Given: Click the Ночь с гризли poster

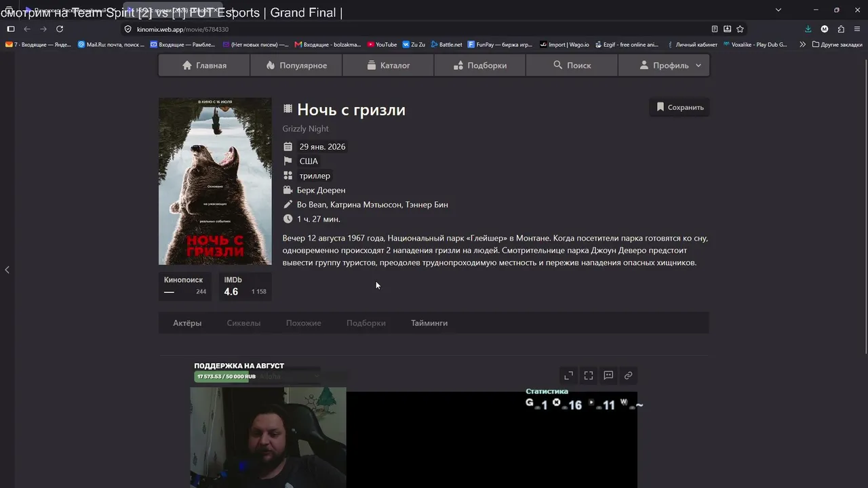Looking at the screenshot, I should (x=215, y=181).
